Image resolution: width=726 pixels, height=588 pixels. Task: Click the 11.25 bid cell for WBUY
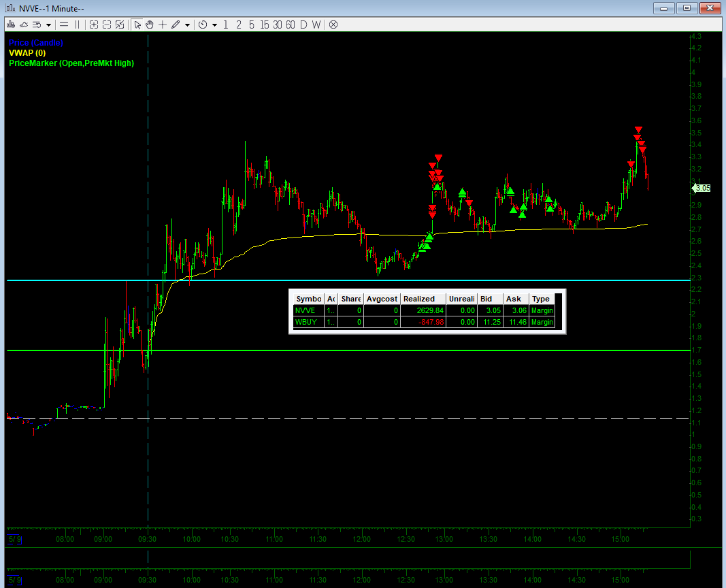tap(491, 322)
